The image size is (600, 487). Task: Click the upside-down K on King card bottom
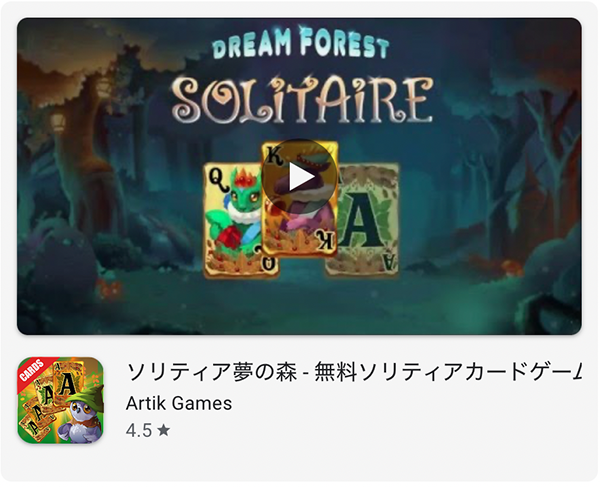coord(326,241)
